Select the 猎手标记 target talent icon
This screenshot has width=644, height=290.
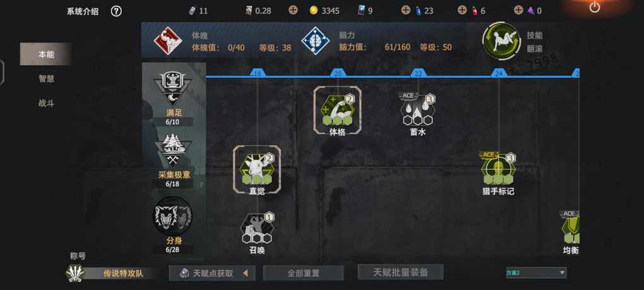498,169
